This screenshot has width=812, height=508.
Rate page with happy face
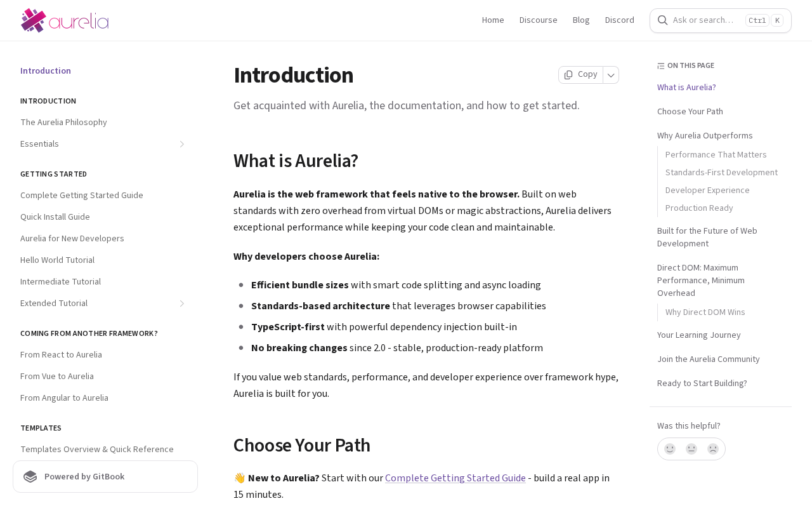tap(670, 449)
